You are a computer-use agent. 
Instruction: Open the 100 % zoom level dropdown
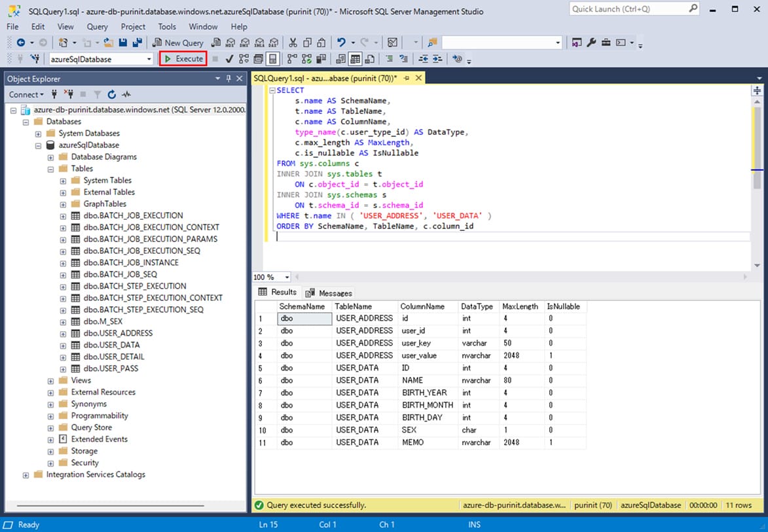click(287, 277)
